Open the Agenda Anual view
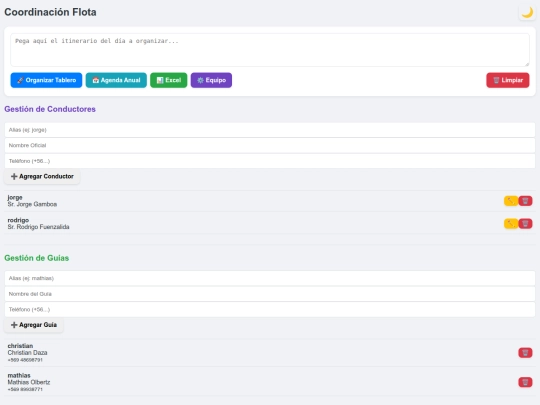This screenshot has height=405, width=540. (x=116, y=80)
